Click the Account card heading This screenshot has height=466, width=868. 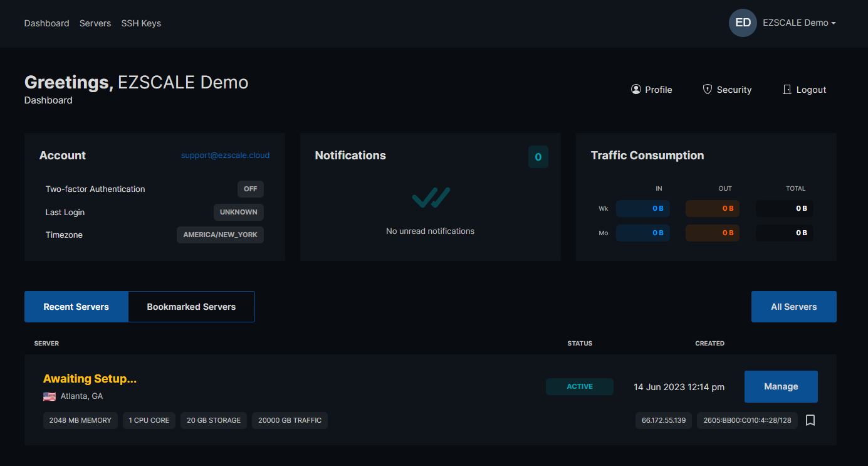pos(63,156)
